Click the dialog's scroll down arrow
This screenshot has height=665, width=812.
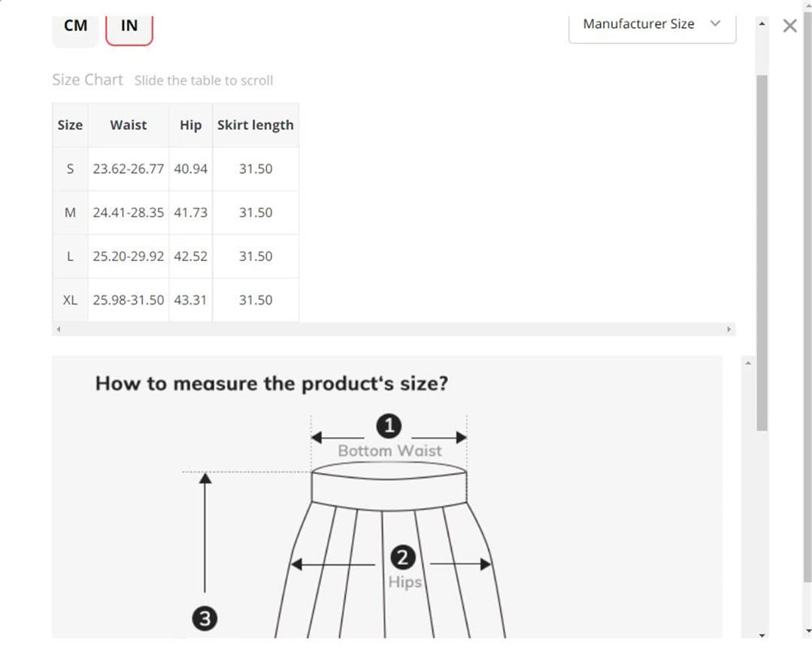pyautogui.click(x=762, y=635)
